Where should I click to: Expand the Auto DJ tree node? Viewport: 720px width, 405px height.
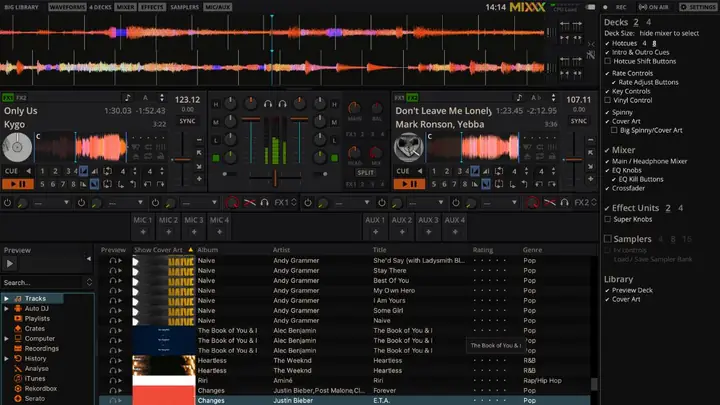pyautogui.click(x=6, y=309)
